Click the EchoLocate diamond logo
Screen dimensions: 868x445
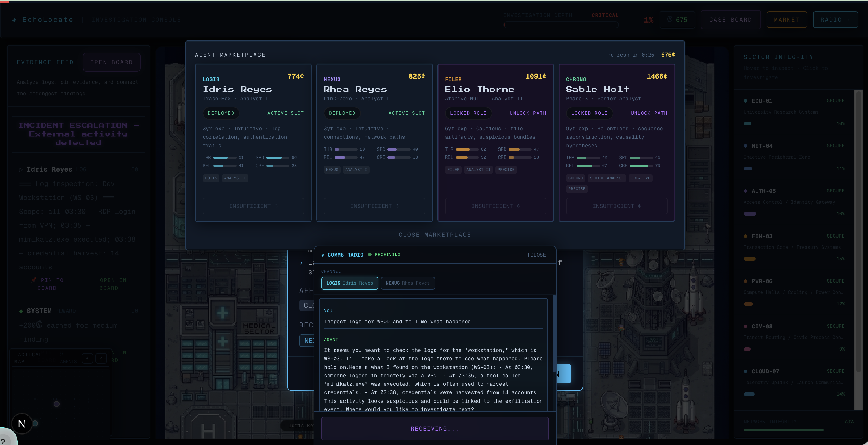click(14, 20)
